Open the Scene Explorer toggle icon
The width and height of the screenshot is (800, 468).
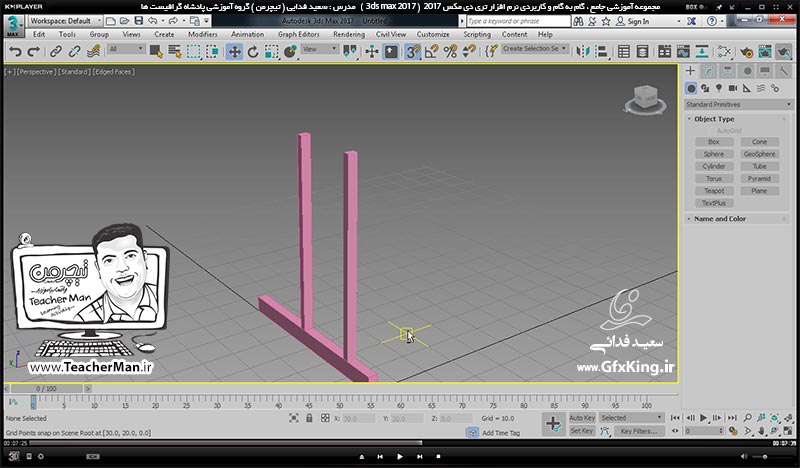pos(623,52)
